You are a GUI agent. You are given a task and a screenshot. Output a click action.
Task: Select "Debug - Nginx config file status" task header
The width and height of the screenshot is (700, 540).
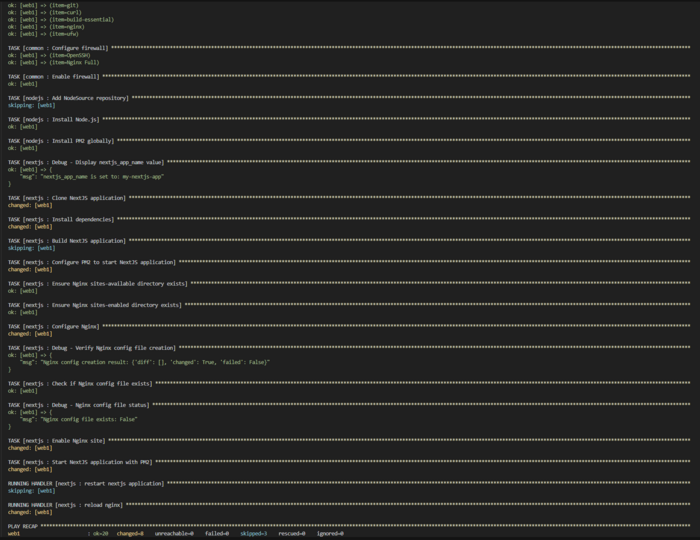click(79, 405)
